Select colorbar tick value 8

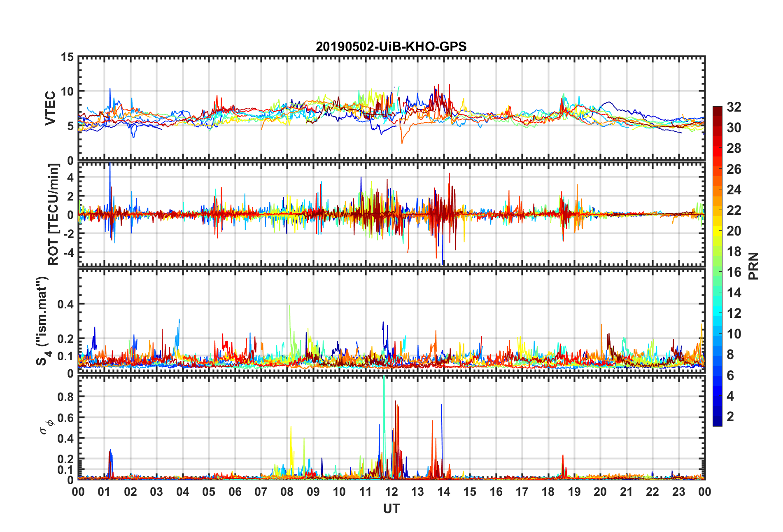point(730,355)
